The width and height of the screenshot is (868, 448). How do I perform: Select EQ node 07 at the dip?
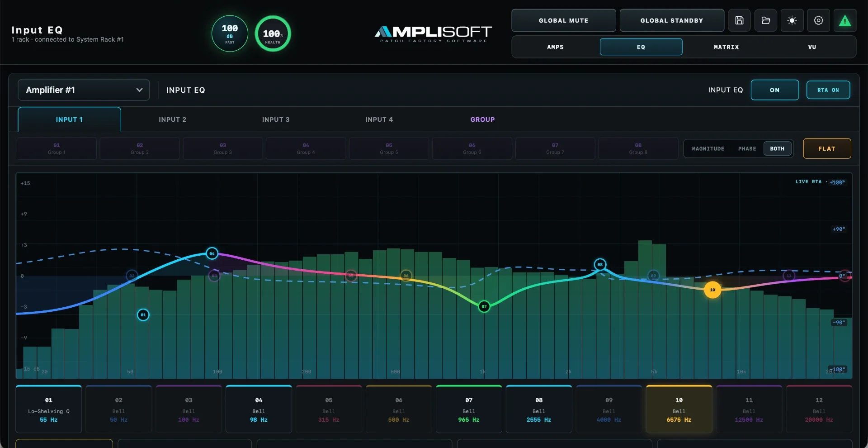[484, 306]
